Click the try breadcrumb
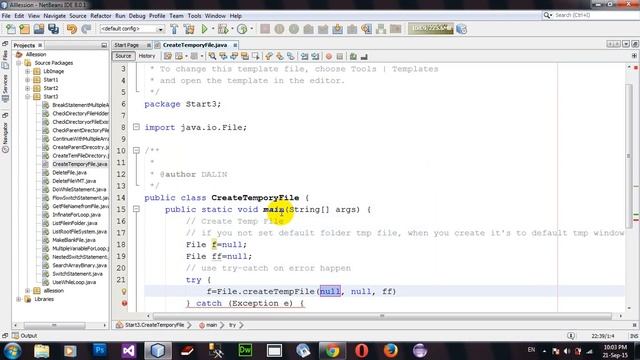 [x=232, y=325]
